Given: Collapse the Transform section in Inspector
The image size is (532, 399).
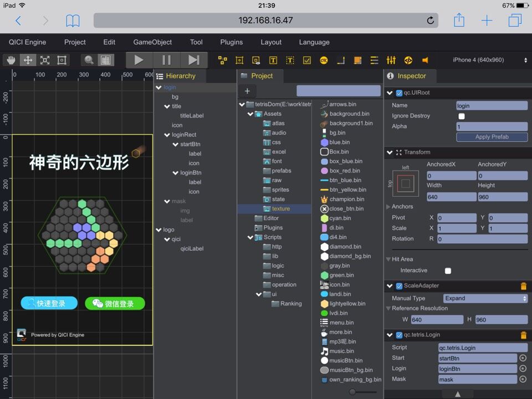Looking at the screenshot, I should coord(390,152).
